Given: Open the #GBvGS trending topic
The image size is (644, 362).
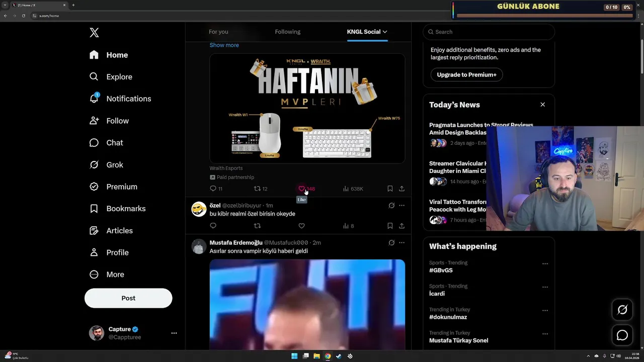Looking at the screenshot, I should (x=441, y=270).
